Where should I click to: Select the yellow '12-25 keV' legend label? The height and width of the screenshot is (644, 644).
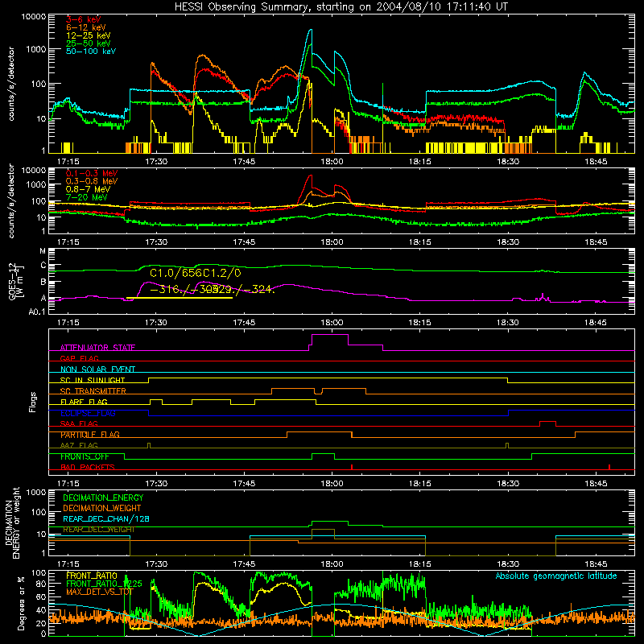89,35
